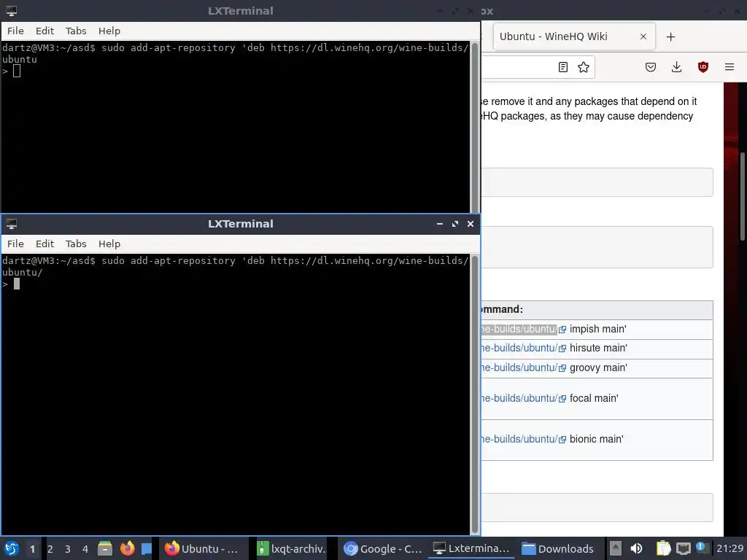Click the 'bionic main' text
The width and height of the screenshot is (747, 560).
pos(596,439)
